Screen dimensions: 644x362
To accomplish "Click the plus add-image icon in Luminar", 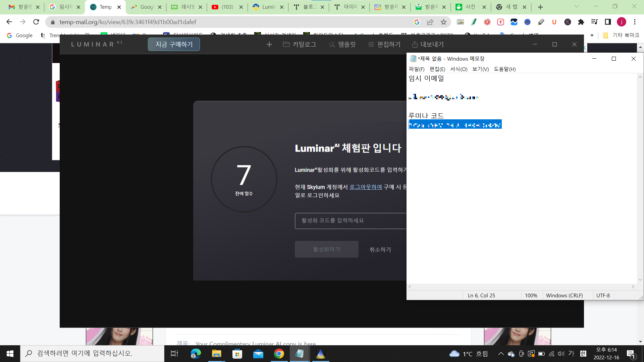I will [269, 45].
